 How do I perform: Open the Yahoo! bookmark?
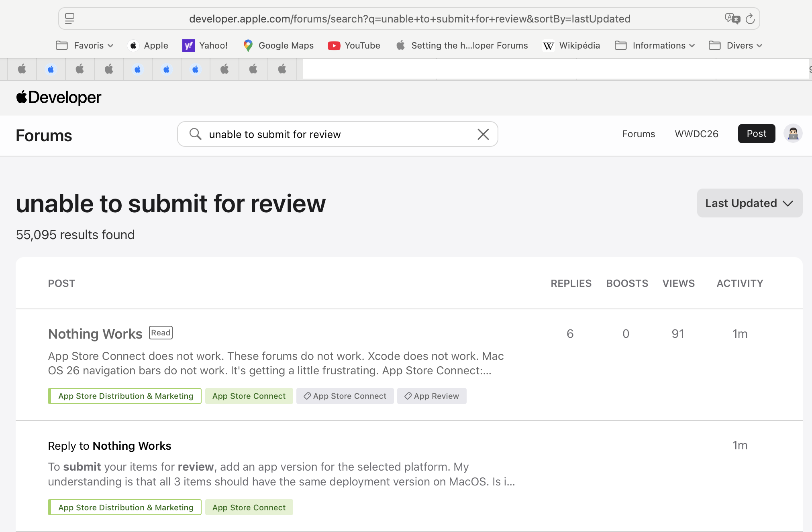tap(205, 45)
